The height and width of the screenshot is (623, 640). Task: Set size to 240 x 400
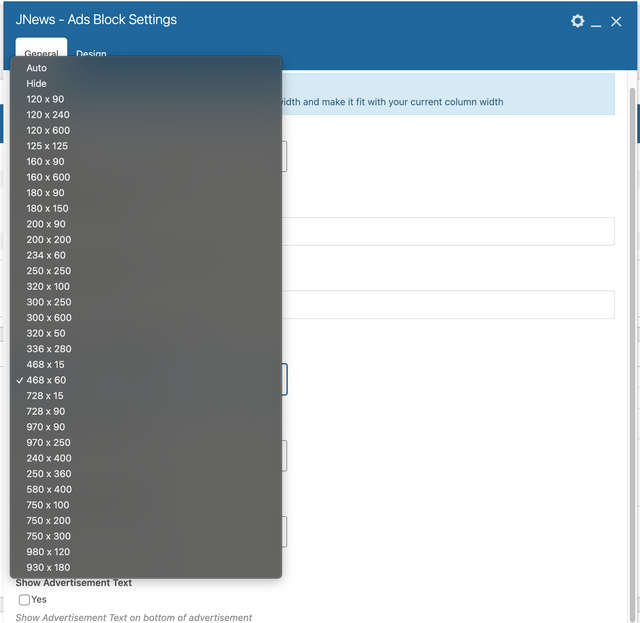tap(146, 458)
